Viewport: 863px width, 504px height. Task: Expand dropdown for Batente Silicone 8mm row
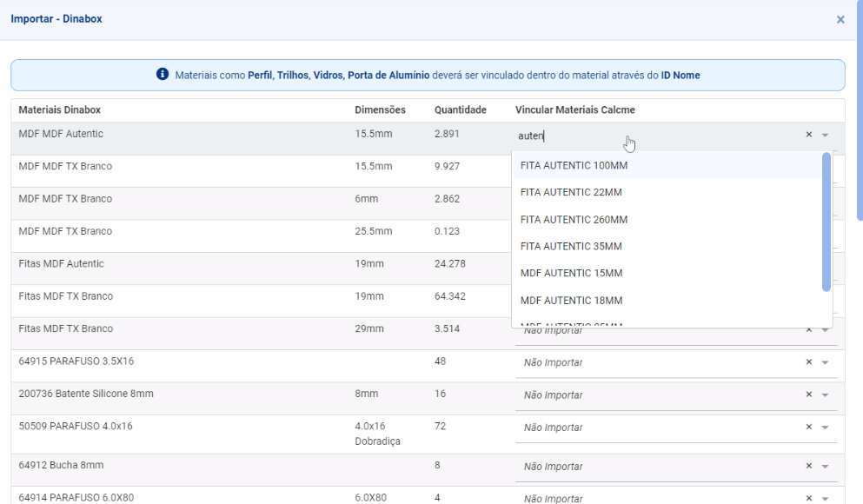825,395
